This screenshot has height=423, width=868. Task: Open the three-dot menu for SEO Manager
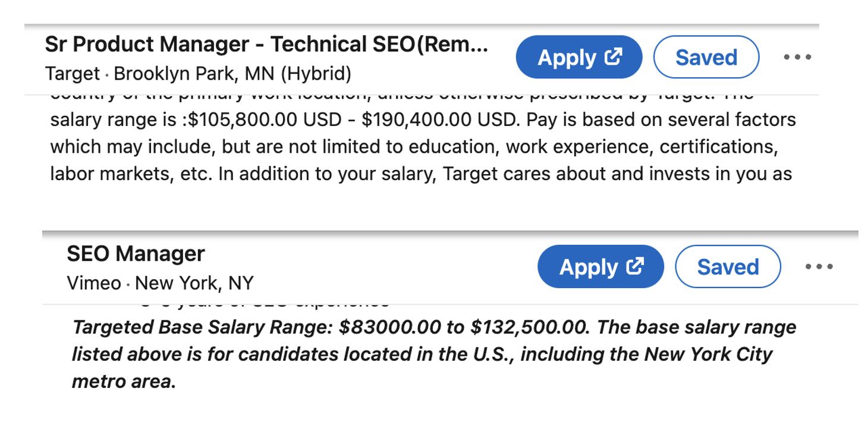pyautogui.click(x=819, y=267)
